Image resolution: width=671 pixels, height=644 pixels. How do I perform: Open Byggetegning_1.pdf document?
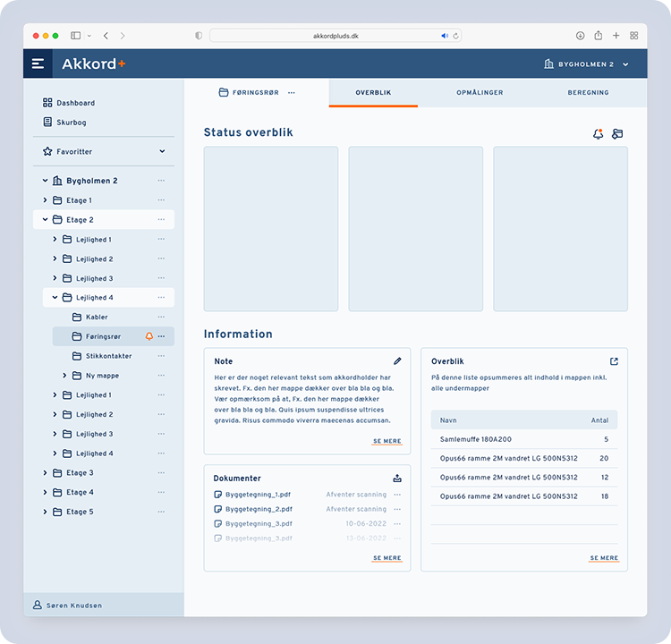[x=258, y=495]
